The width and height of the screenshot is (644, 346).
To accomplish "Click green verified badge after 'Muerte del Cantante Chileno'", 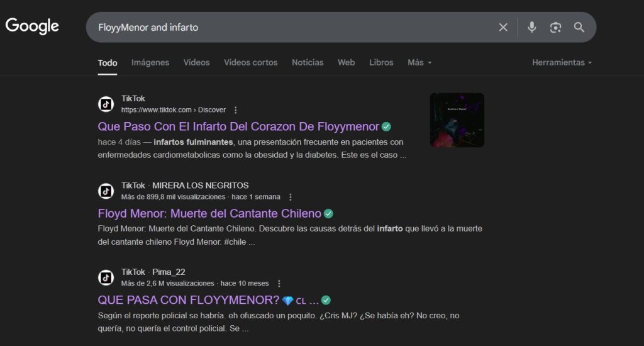I will (328, 214).
